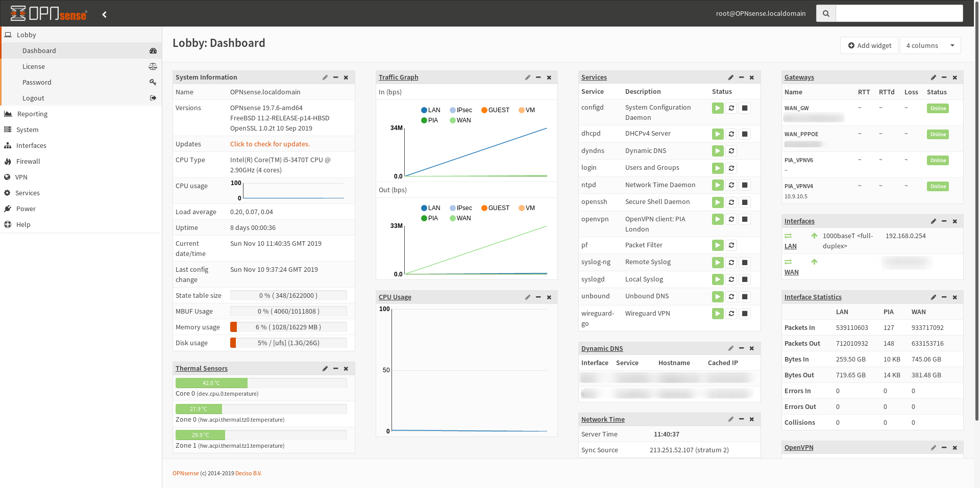Restart the dyndns service
Screen dimensions: 980x488
tap(731, 151)
